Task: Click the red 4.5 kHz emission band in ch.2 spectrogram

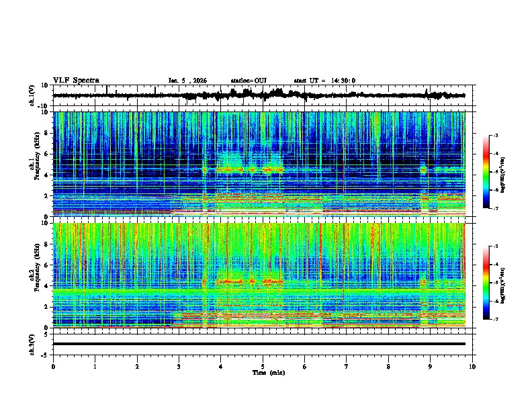Action: tap(249, 281)
